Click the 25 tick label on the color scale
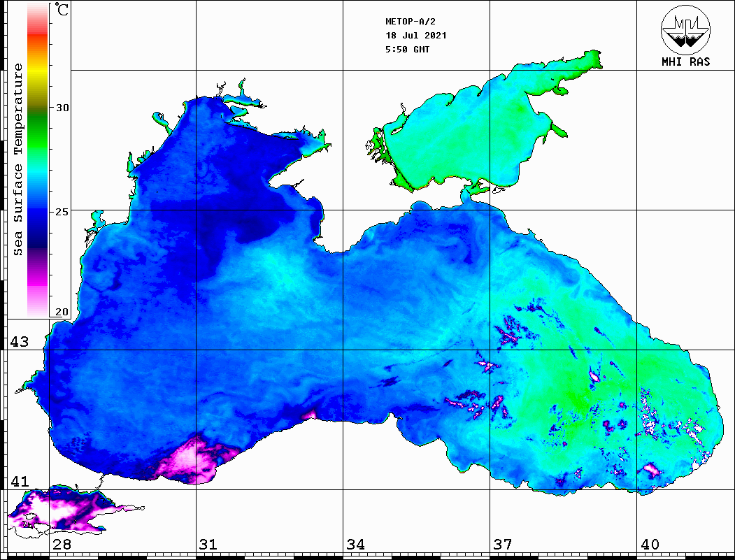This screenshot has width=735, height=560. 62,210
